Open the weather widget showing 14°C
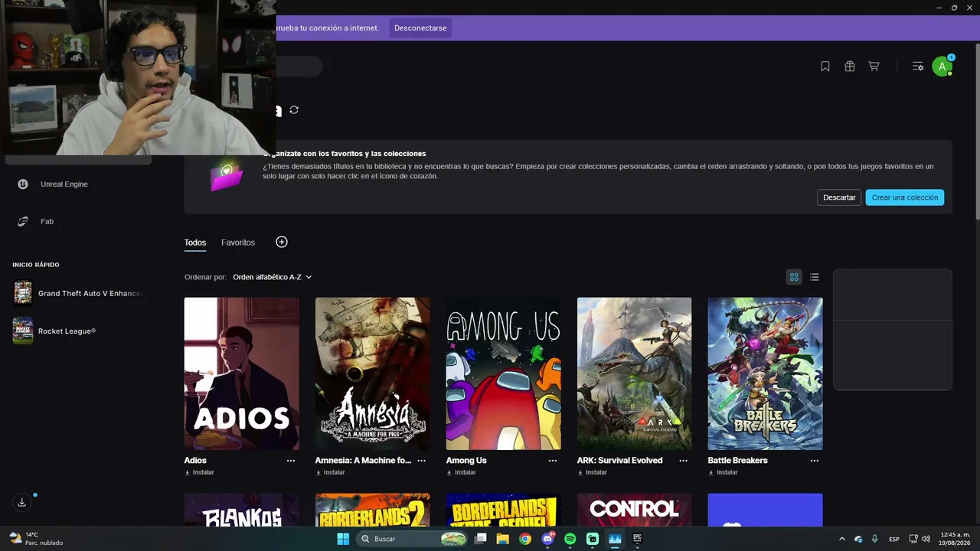This screenshot has width=980, height=551. point(36,539)
